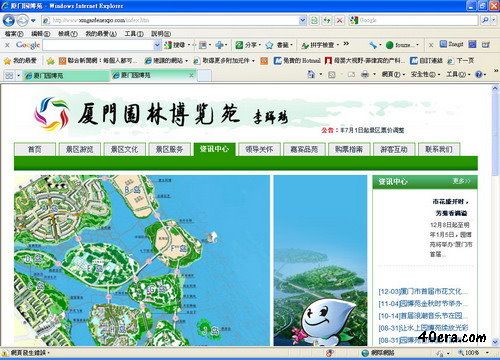Open the 取得更多附加元件 favorites link
The width and height of the screenshot is (500, 360).
pos(224,61)
